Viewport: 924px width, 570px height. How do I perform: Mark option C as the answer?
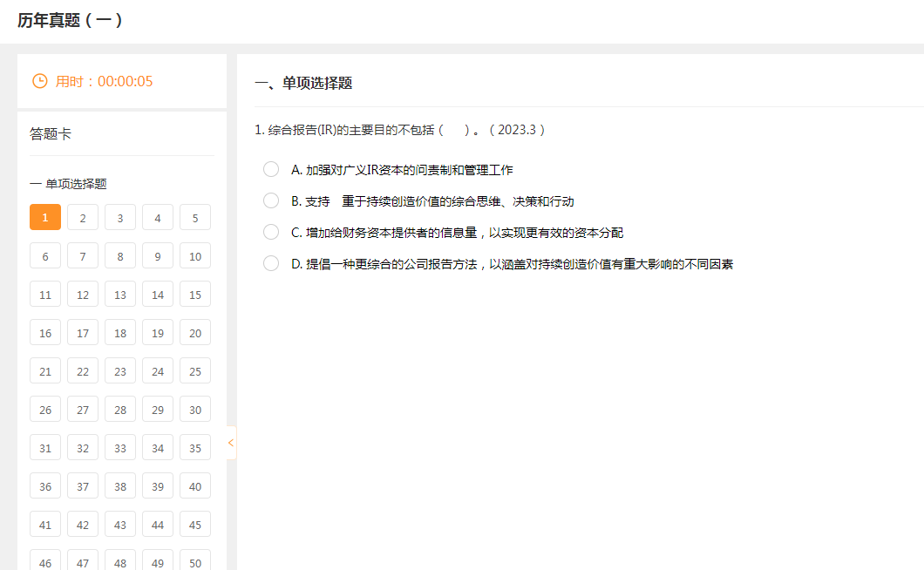(271, 232)
